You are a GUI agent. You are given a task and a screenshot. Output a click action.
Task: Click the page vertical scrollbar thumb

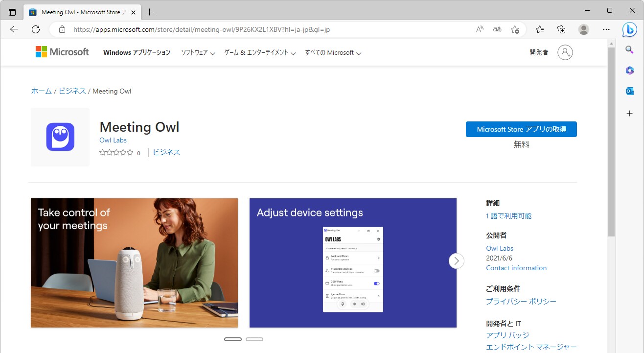(x=611, y=142)
